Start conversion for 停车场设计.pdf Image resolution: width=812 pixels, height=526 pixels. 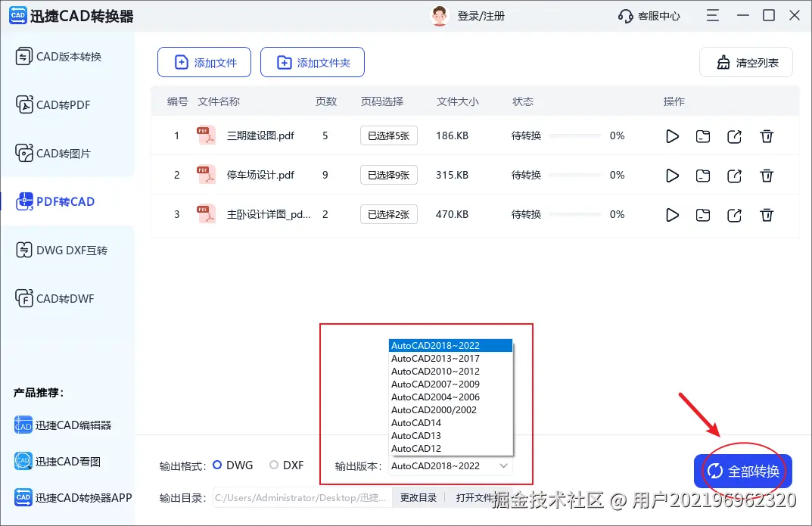pyautogui.click(x=672, y=176)
